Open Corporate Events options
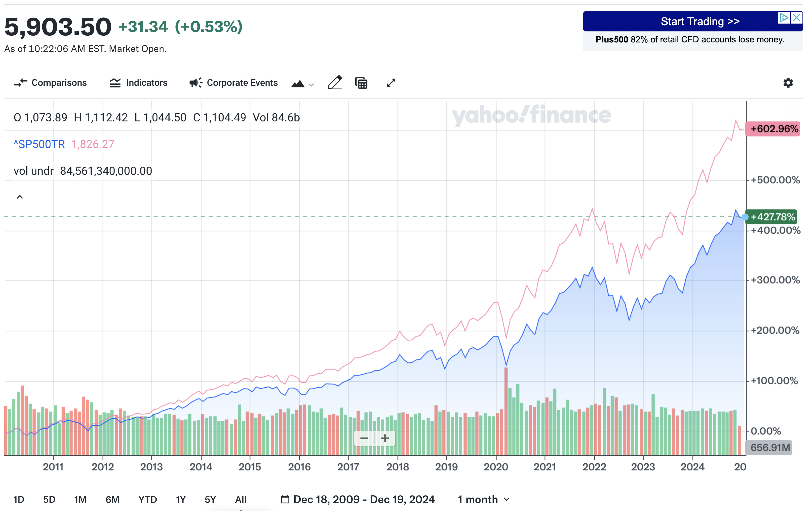The width and height of the screenshot is (812, 511). (x=233, y=83)
